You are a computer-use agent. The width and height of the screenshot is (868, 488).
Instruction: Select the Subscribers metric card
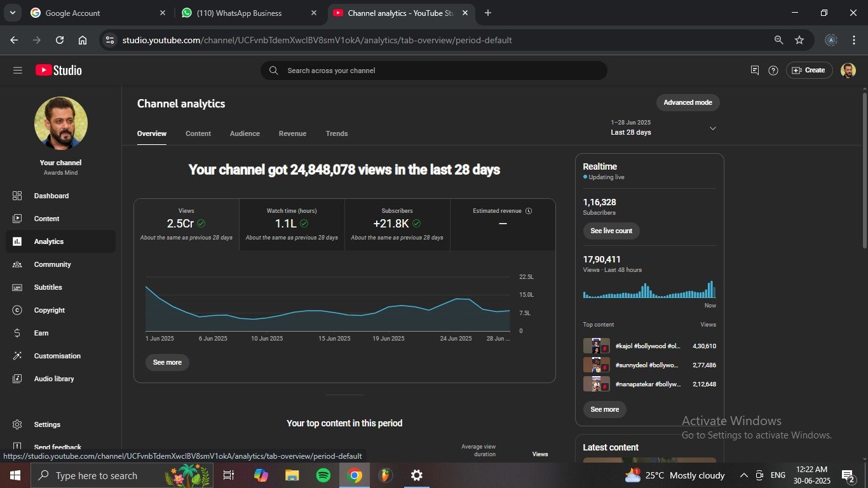(397, 225)
